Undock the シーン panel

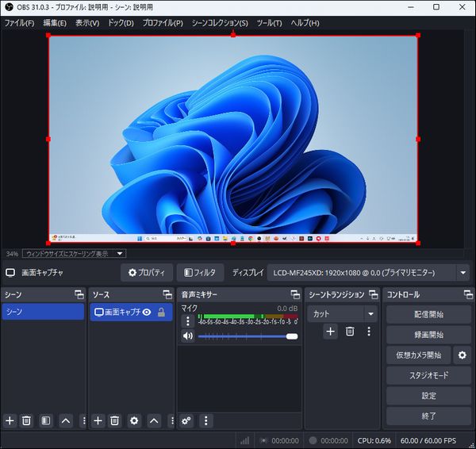click(x=79, y=294)
